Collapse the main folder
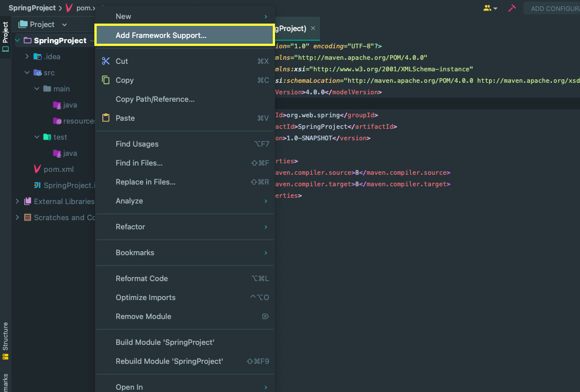The image size is (580, 392). 37,89
